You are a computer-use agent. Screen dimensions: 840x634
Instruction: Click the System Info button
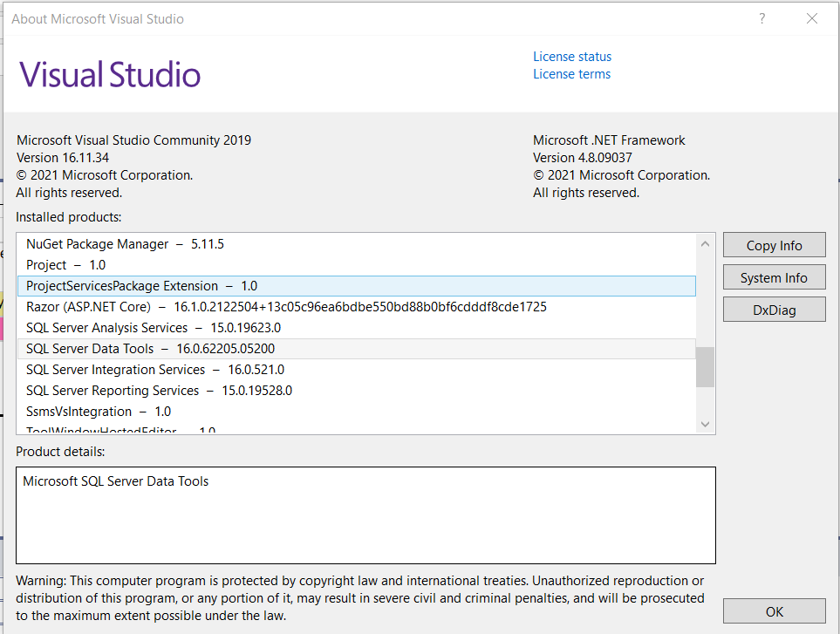[774, 277]
